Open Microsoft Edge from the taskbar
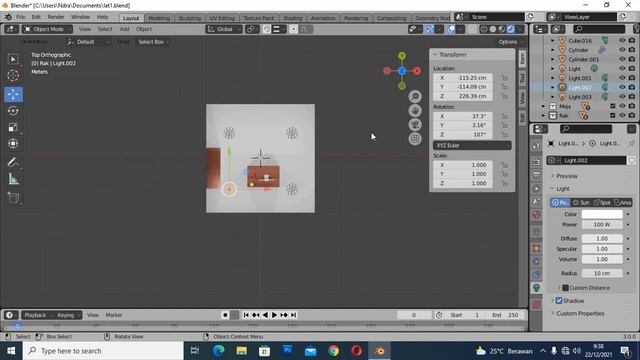The height and width of the screenshot is (360, 640). (219, 351)
